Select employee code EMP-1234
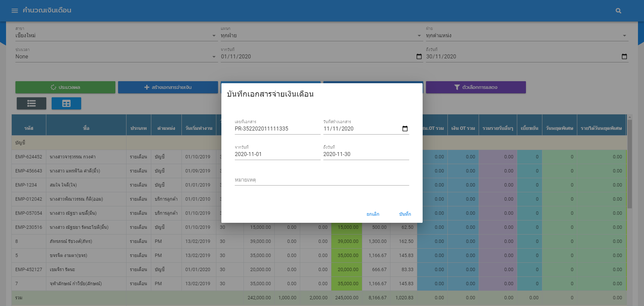Image resolution: width=644 pixels, height=306 pixels. tap(26, 185)
